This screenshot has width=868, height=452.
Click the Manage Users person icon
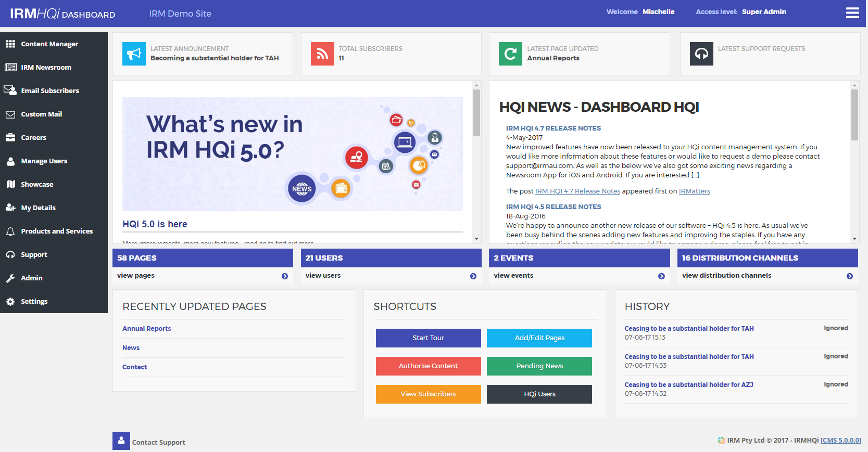point(10,161)
